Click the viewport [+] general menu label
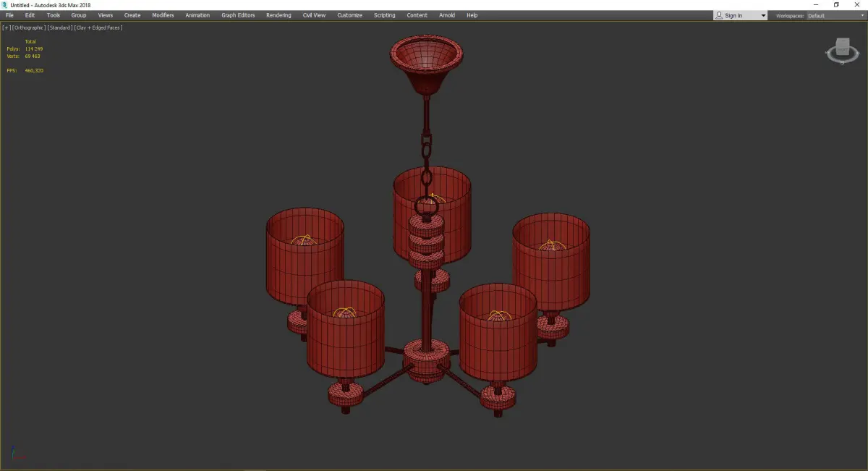This screenshot has height=471, width=868. 7,27
